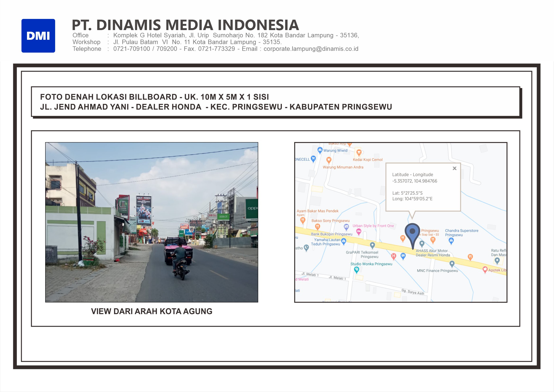Select the teal Studio Wonka pin

[x=356, y=270]
